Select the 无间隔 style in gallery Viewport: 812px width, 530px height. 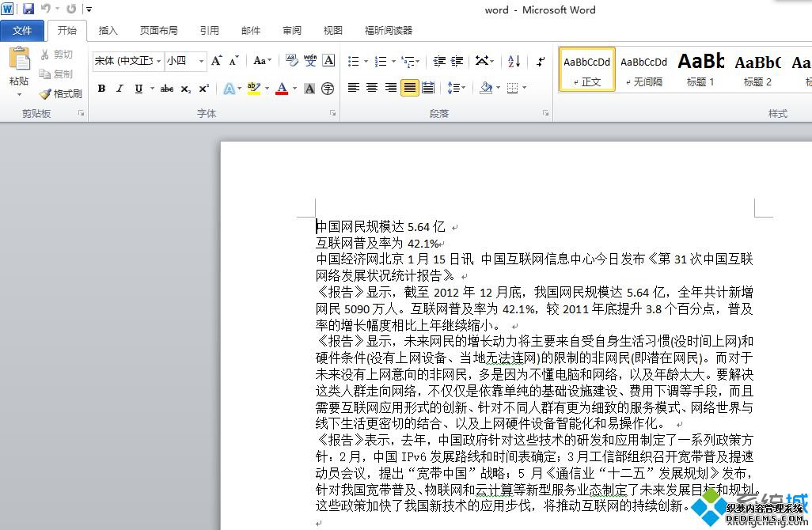tap(643, 70)
